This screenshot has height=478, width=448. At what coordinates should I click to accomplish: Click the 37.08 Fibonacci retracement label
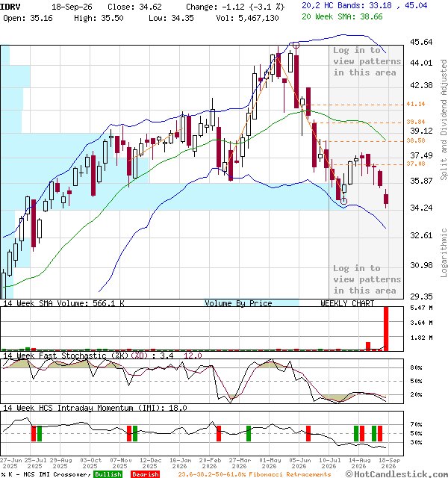point(416,164)
